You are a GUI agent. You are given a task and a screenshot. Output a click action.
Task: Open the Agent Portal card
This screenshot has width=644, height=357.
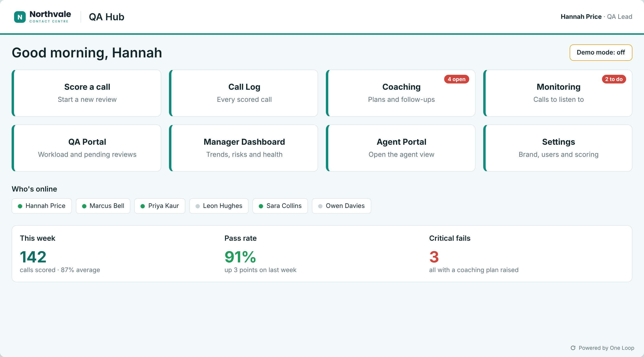[x=400, y=148]
